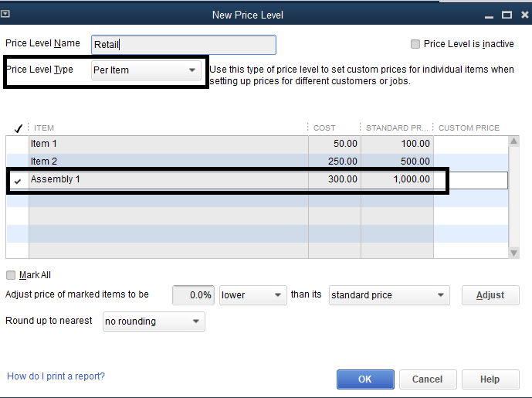This screenshot has width=532, height=398.
Task: Maximize the New Price Level window
Action: click(x=506, y=15)
